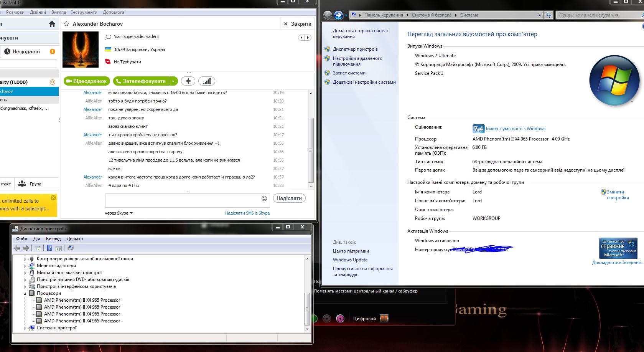The image size is (644, 352).
Task: Open 'Домашня сторінка панелі керування' link
Action: 360,33
